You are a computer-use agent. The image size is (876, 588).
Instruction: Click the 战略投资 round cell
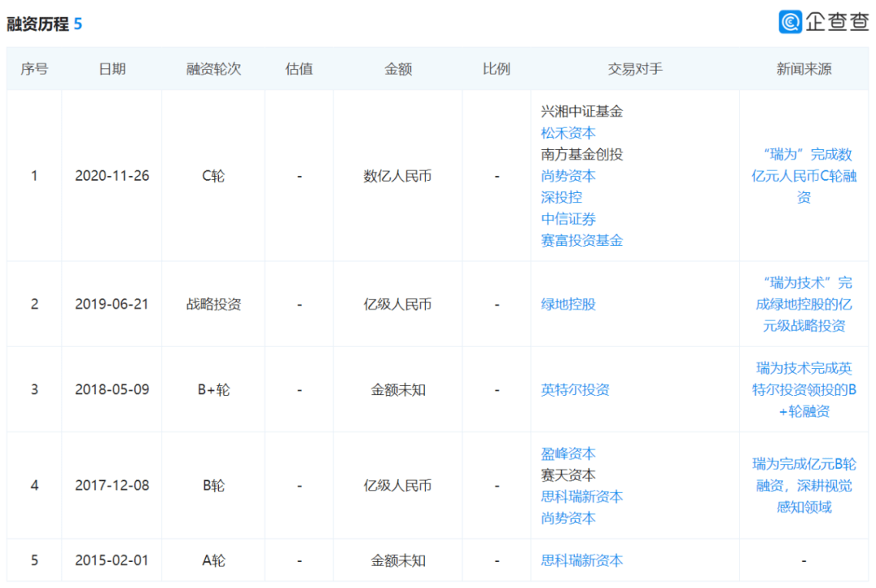pos(213,304)
